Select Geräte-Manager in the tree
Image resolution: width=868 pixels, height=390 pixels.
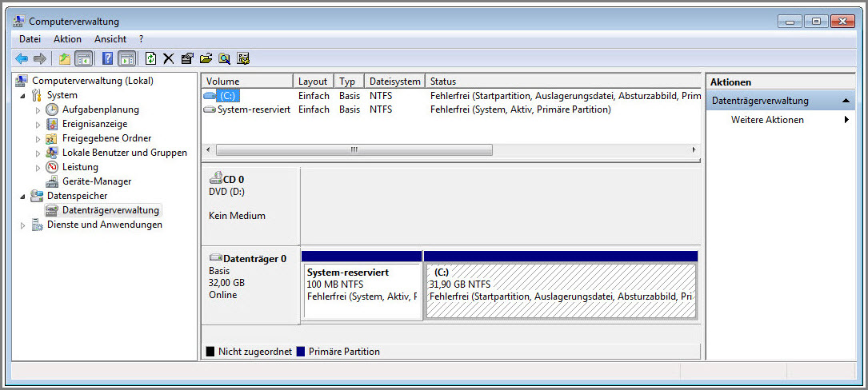click(97, 181)
